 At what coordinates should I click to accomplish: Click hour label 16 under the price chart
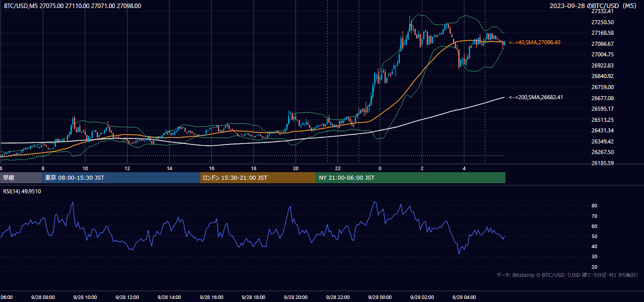[212, 168]
